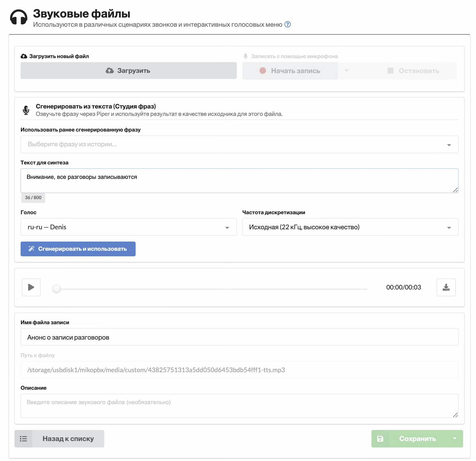Click the floppy disk save icon
476x461 pixels.
(380, 439)
